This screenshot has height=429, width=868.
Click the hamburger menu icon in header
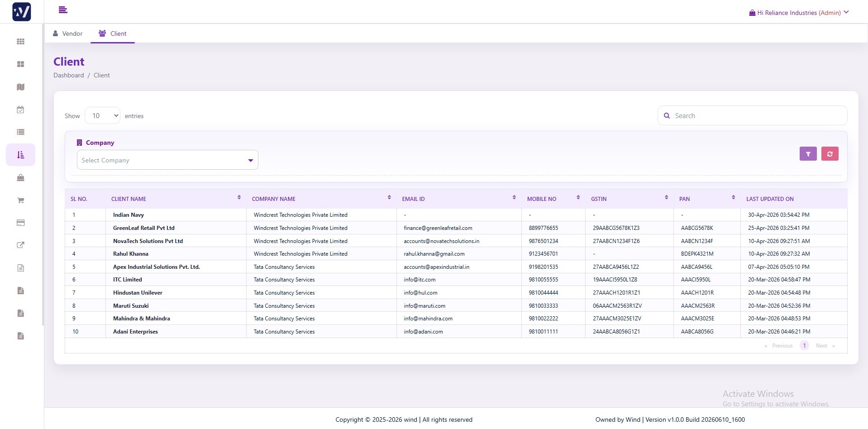point(63,10)
